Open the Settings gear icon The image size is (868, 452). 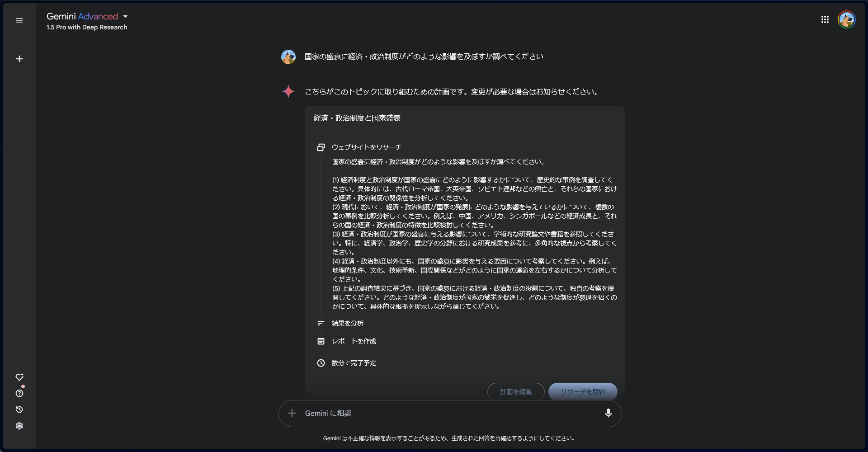pyautogui.click(x=19, y=426)
